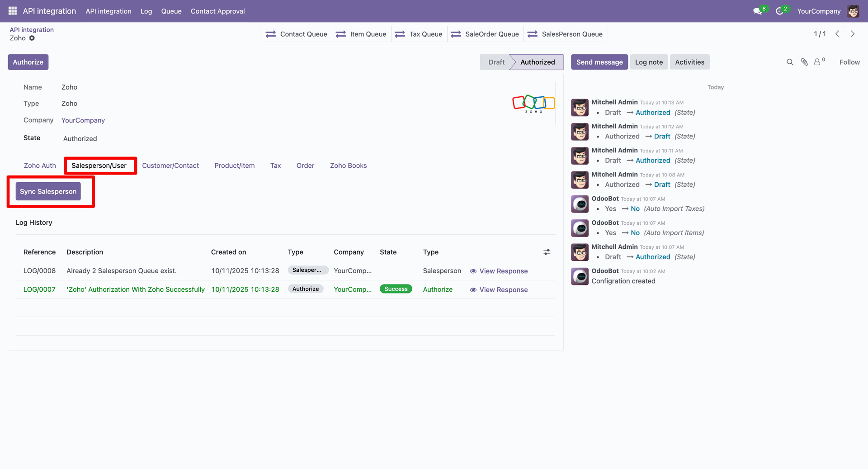Attach files using the paperclip icon

click(804, 62)
